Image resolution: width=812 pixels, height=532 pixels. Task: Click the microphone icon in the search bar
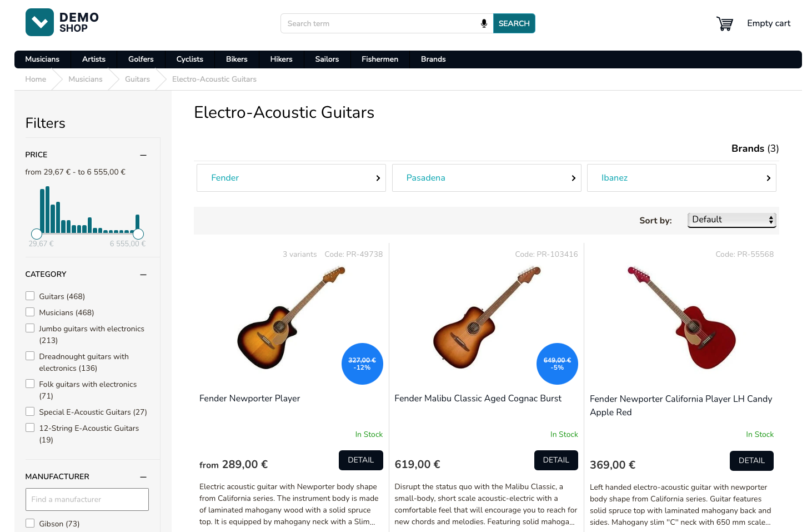pos(483,23)
